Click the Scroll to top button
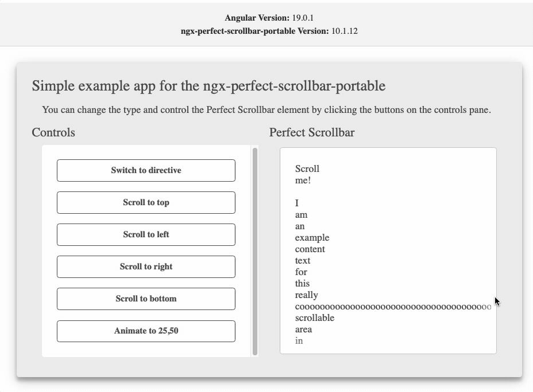Viewport: 533px width, 392px height. (146, 202)
